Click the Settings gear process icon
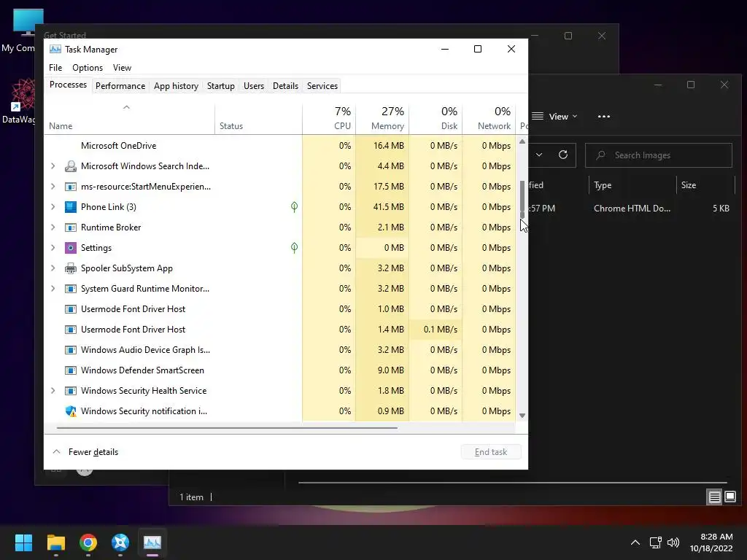The width and height of the screenshot is (747, 560). [71, 248]
